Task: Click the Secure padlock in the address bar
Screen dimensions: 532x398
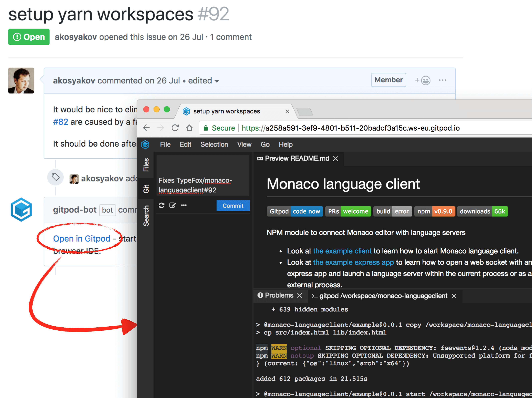Action: coord(206,128)
